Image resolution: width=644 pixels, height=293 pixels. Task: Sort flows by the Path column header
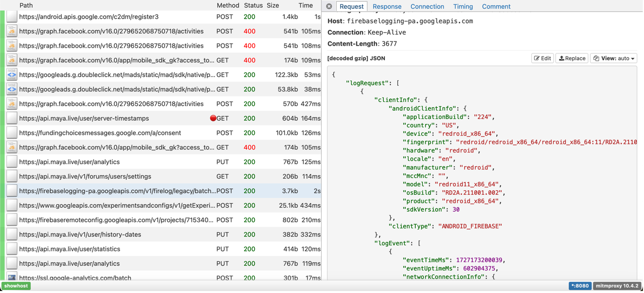tap(26, 5)
